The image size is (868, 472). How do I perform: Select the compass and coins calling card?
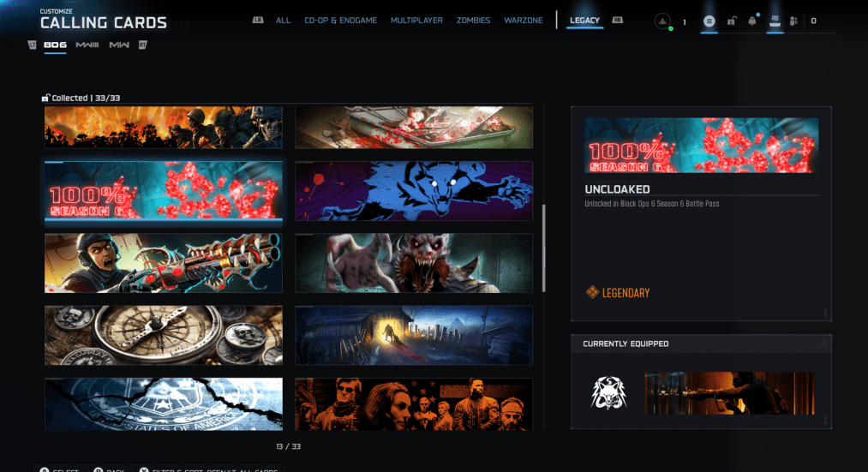pos(164,335)
